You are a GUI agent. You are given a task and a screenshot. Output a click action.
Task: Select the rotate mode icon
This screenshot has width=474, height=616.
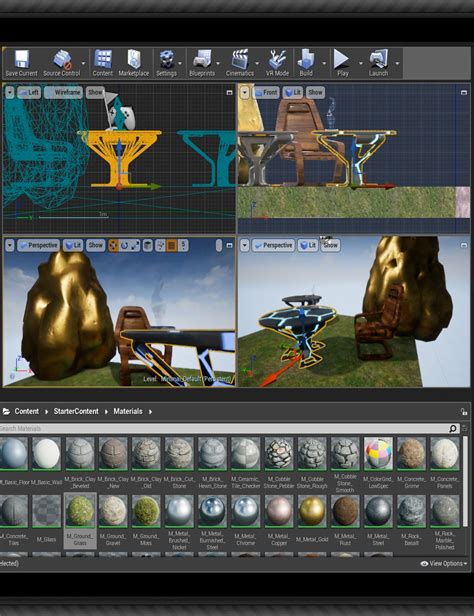tap(124, 246)
